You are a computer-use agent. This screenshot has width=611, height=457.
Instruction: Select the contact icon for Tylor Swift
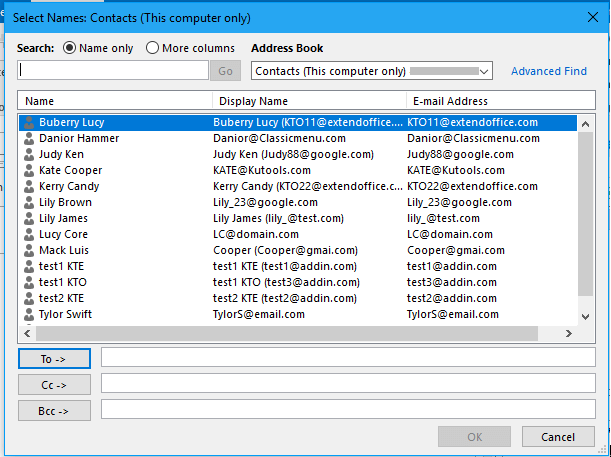click(29, 314)
